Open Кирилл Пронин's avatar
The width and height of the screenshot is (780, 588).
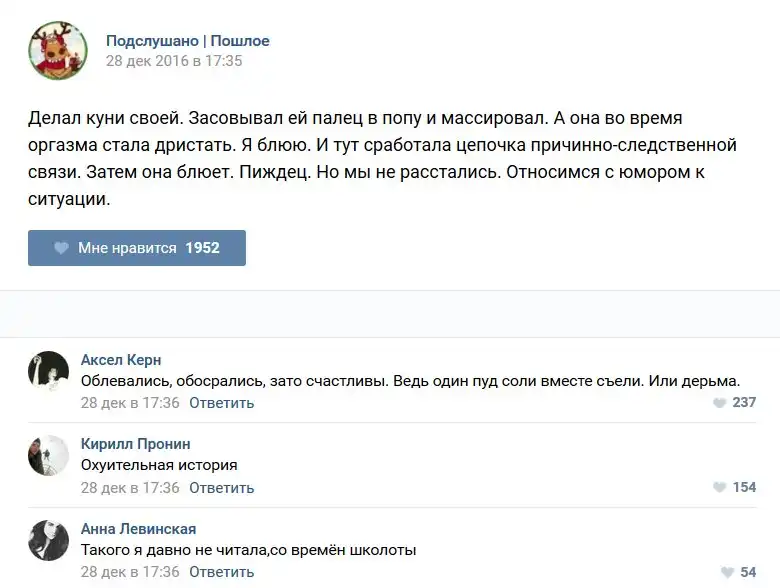pyautogui.click(x=48, y=455)
